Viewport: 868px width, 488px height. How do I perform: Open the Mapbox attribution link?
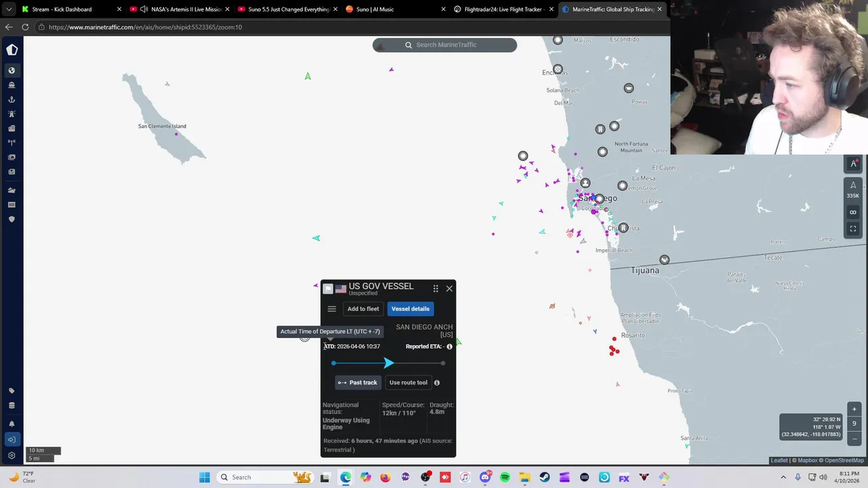pos(808,460)
